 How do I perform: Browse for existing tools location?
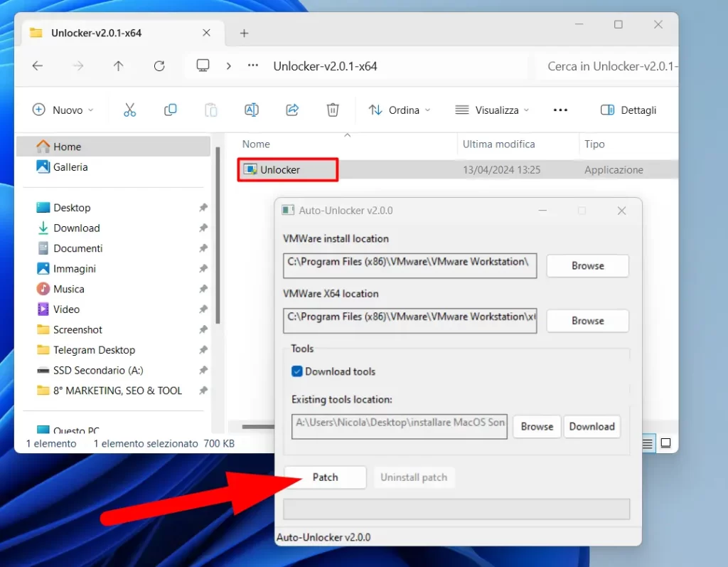click(537, 427)
